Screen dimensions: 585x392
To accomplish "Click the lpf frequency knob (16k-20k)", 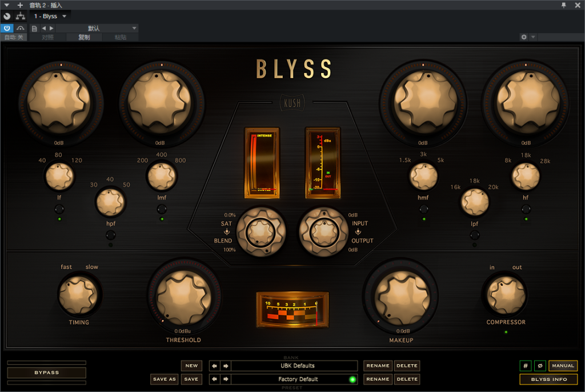I will coord(475,202).
